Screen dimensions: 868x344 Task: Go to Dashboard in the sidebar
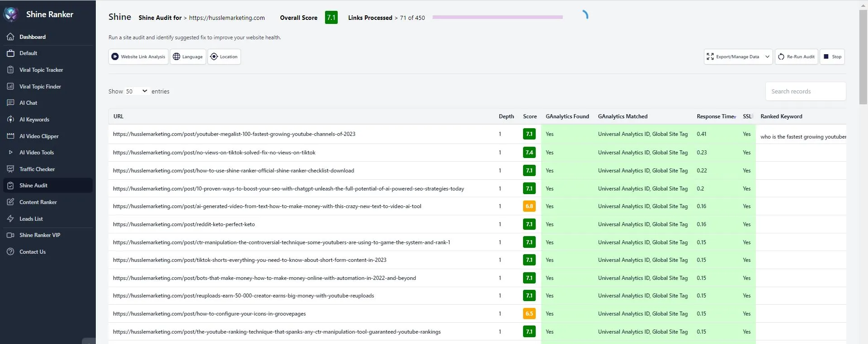click(33, 37)
